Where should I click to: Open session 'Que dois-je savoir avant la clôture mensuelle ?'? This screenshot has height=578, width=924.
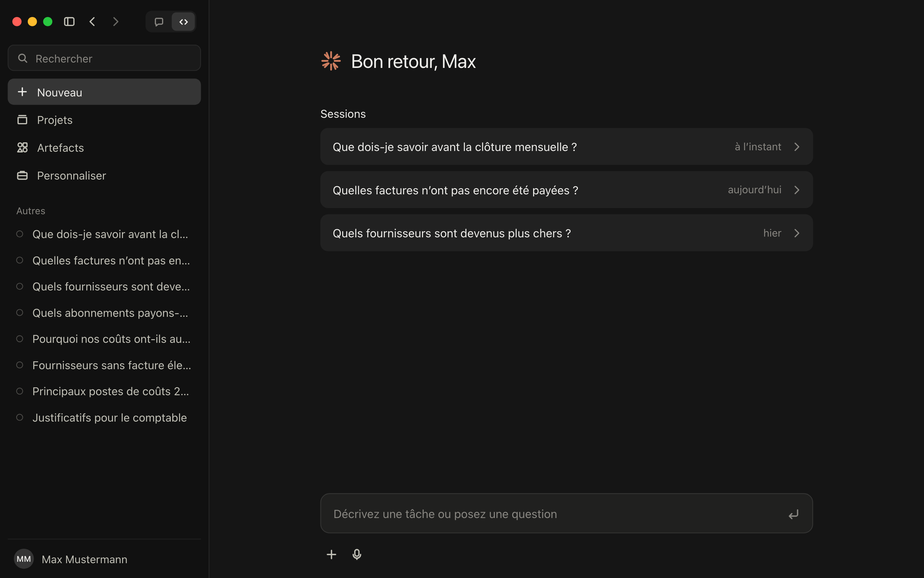pos(566,147)
